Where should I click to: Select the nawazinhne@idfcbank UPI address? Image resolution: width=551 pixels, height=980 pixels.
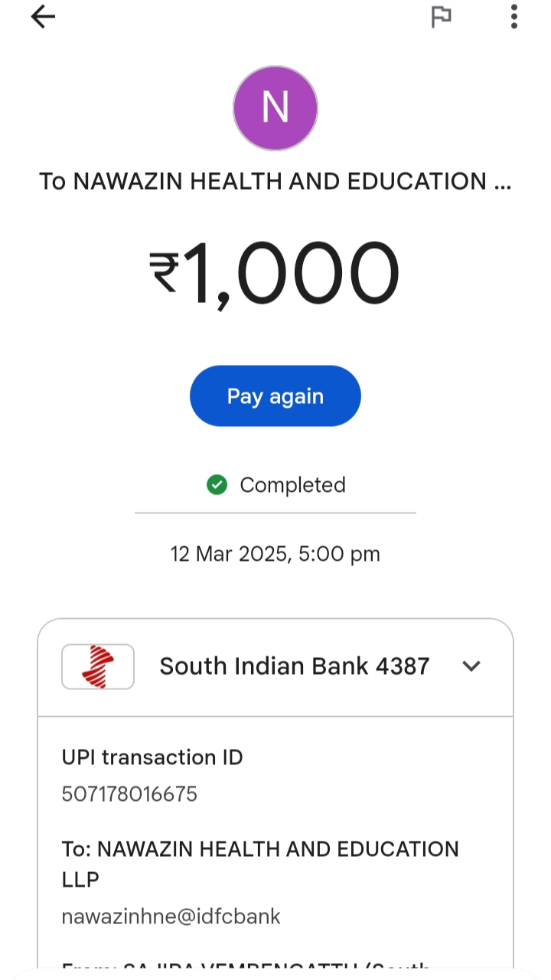click(x=171, y=917)
